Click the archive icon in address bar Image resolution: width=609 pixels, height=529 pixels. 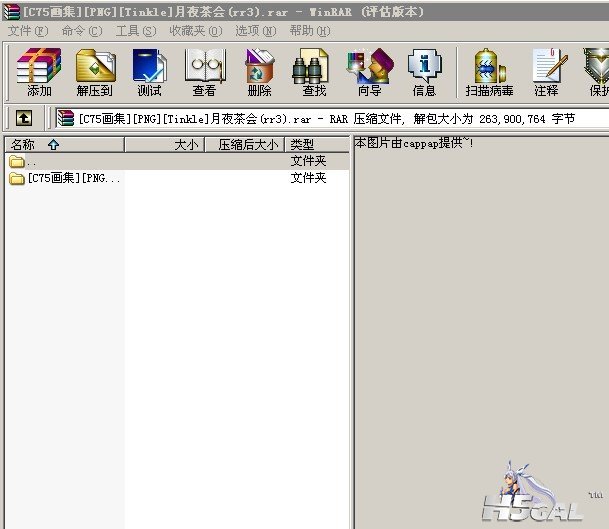[65, 118]
